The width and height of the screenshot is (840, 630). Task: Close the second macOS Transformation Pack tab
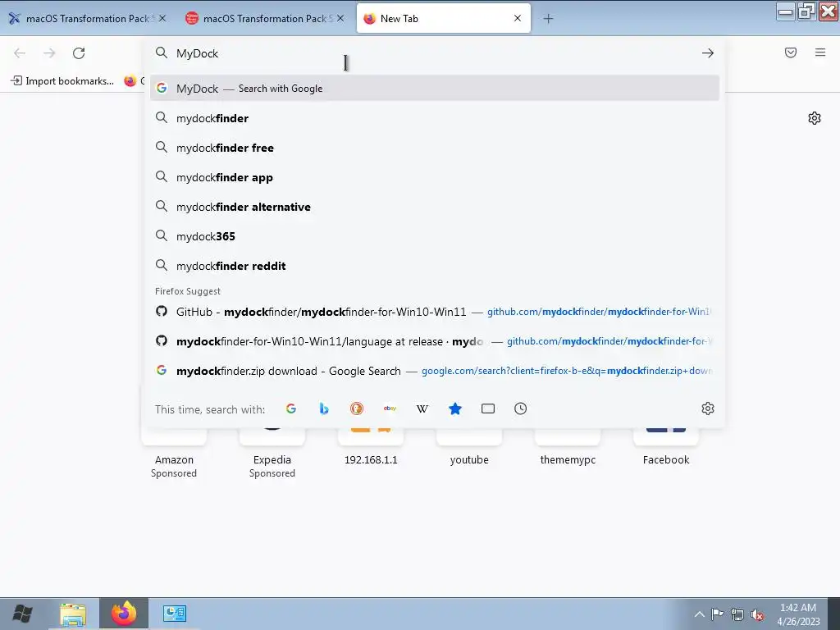(340, 18)
